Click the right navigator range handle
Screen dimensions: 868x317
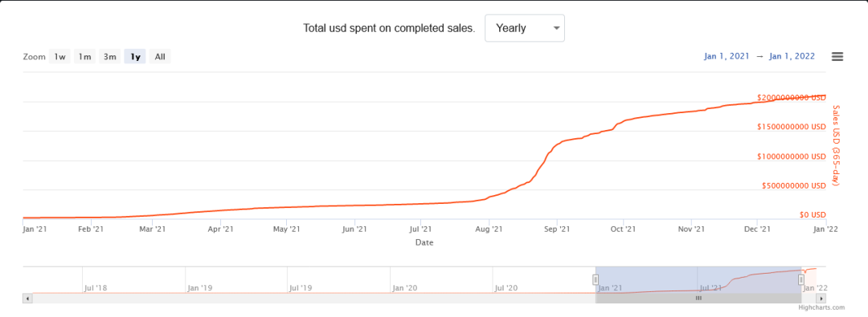pos(801,280)
